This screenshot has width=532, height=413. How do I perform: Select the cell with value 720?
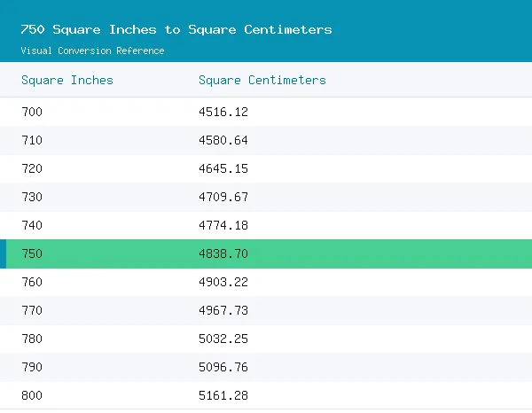coord(32,168)
